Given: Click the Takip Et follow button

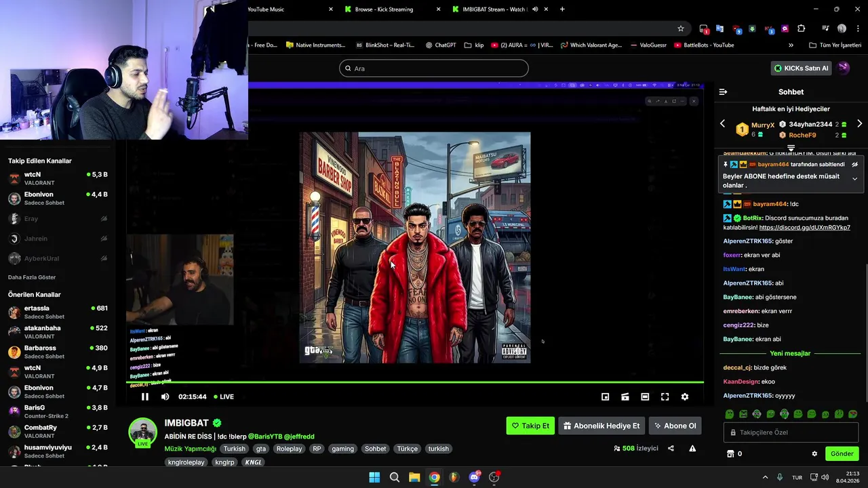Looking at the screenshot, I should 530,426.
